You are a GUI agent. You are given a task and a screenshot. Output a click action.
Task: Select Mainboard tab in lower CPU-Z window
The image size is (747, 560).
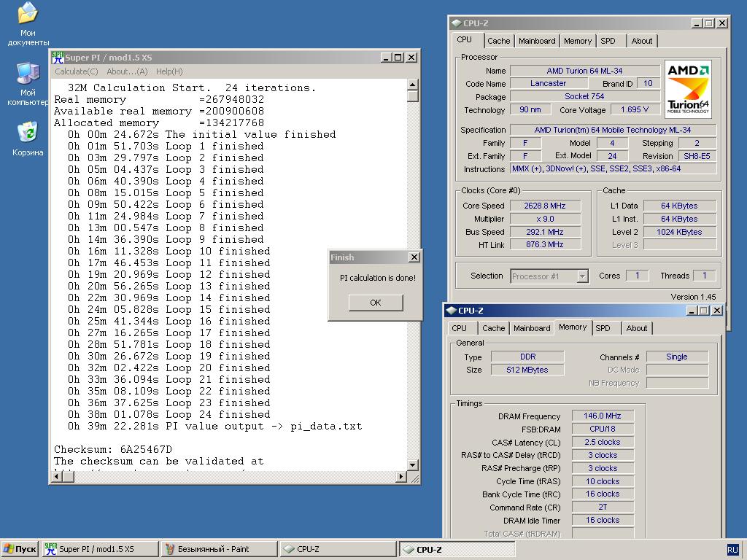click(532, 328)
